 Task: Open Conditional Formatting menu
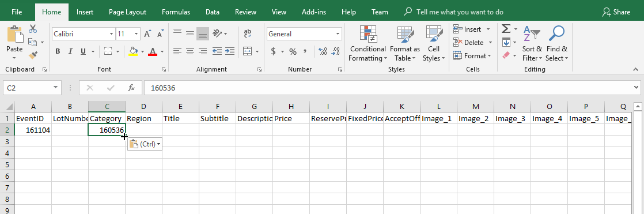point(368,43)
